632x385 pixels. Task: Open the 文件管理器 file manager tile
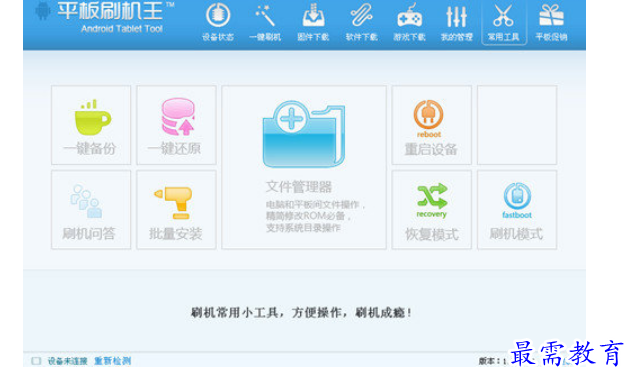point(304,167)
